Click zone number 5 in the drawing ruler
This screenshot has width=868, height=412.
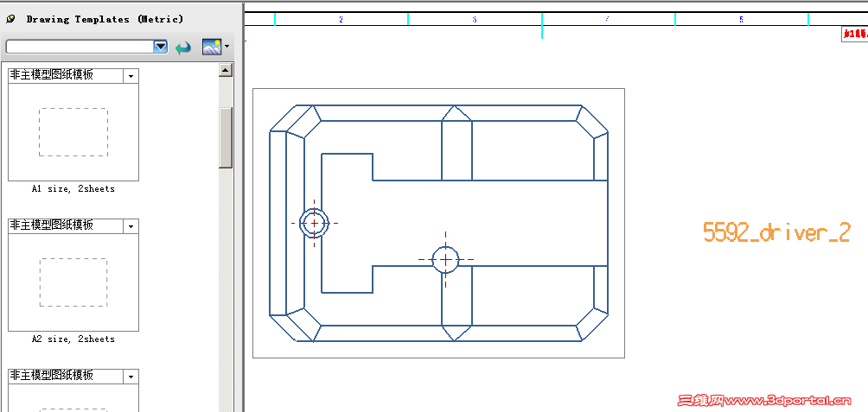[741, 19]
